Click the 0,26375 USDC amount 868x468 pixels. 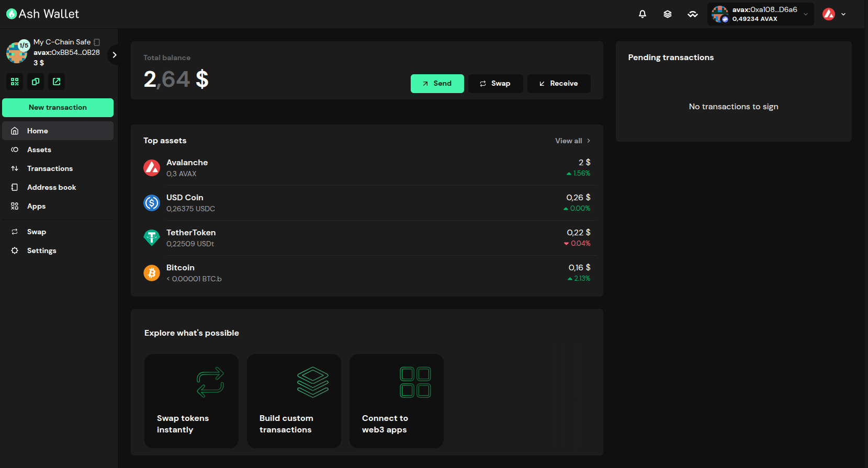point(190,209)
